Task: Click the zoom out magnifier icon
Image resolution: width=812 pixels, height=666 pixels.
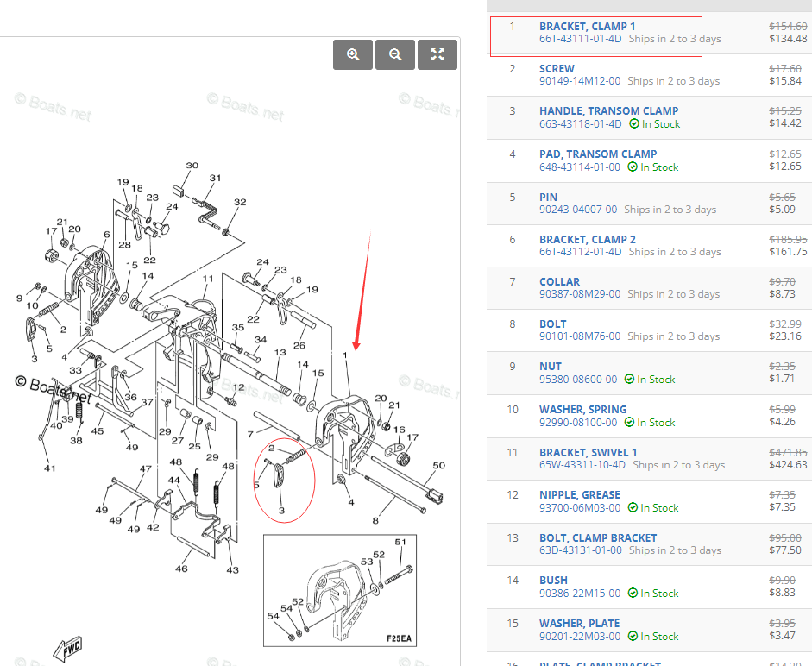Action: (x=394, y=54)
